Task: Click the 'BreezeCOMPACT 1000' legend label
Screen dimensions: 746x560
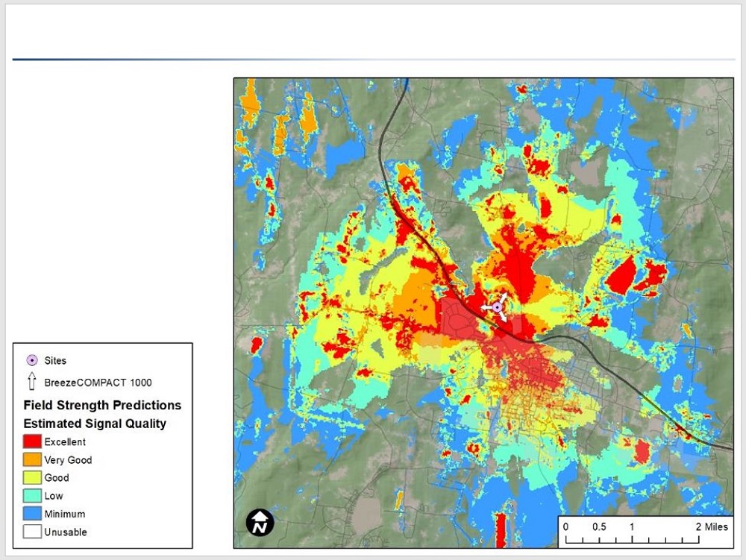Action: click(98, 383)
